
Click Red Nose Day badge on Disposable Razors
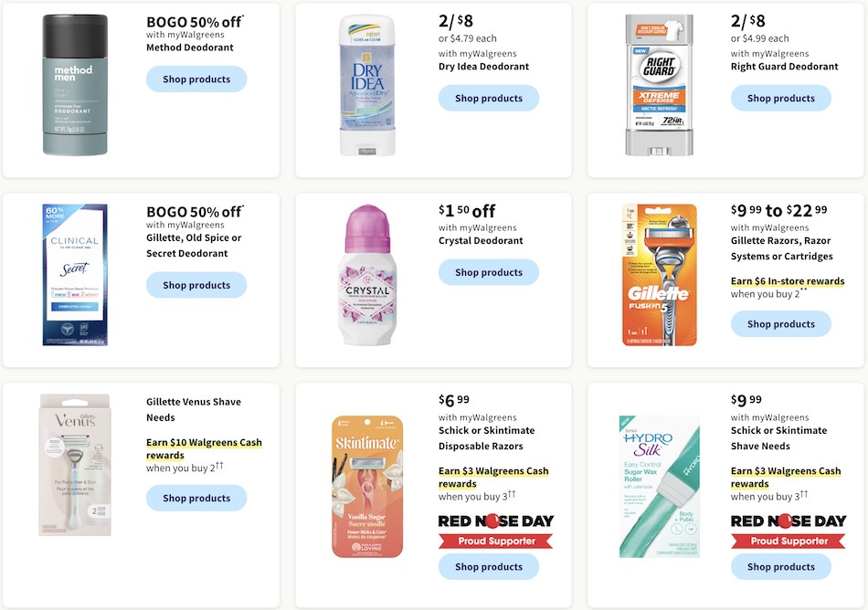click(496, 531)
